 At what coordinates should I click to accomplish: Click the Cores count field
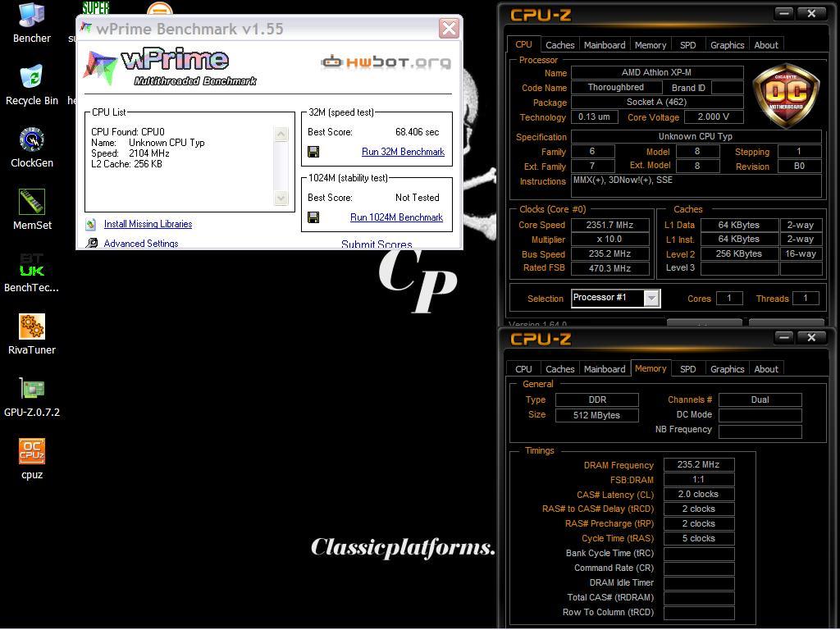(728, 299)
